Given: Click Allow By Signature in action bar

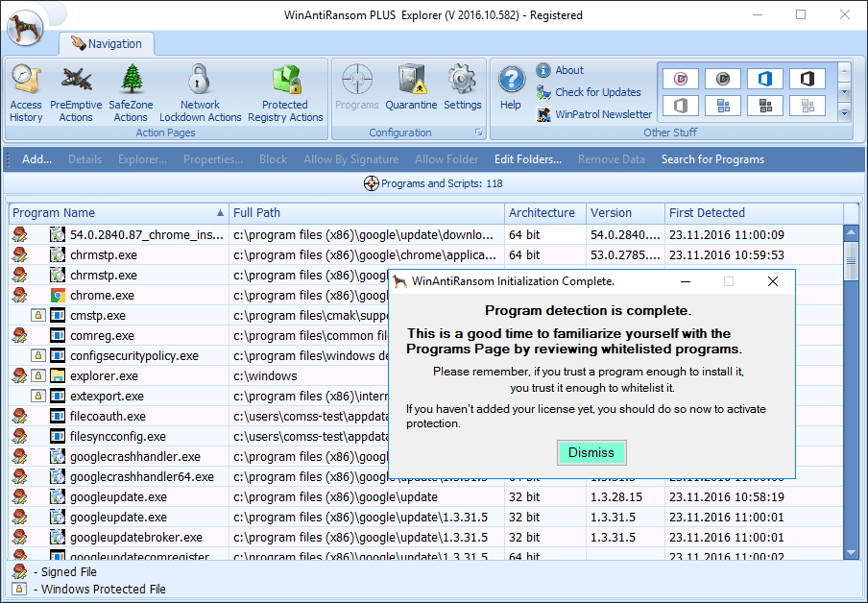Looking at the screenshot, I should pyautogui.click(x=351, y=159).
